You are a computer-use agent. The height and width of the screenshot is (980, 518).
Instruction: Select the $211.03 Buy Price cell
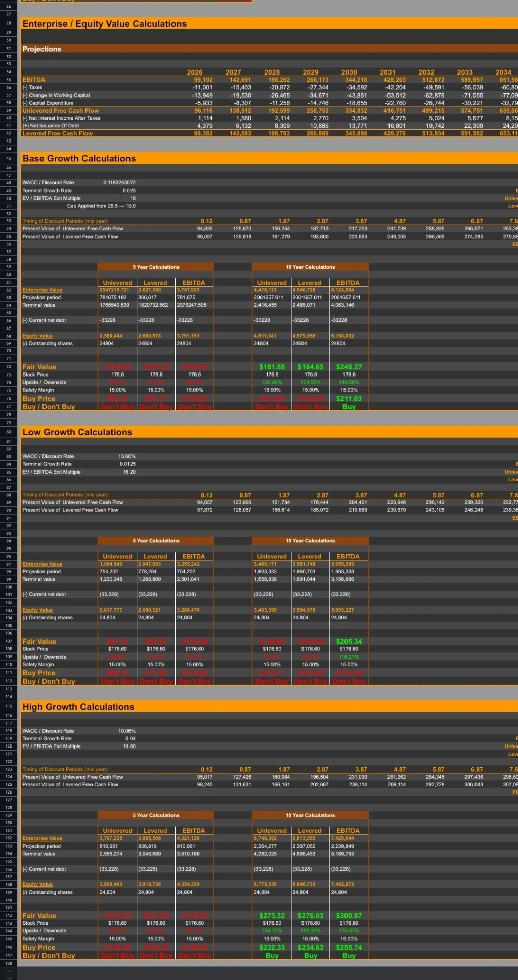pyautogui.click(x=349, y=399)
